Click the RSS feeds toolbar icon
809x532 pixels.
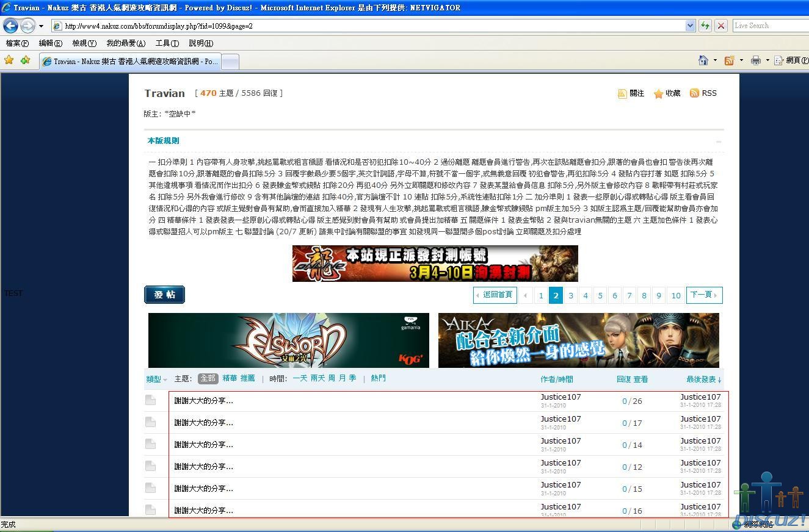point(729,60)
